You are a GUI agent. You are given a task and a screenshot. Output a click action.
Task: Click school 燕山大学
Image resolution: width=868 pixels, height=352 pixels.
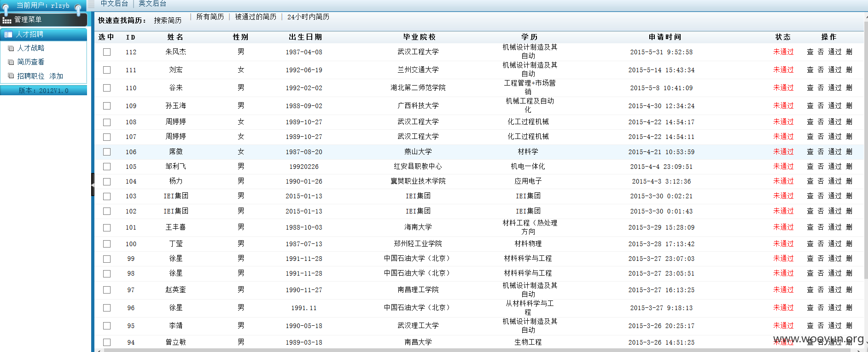tap(418, 152)
